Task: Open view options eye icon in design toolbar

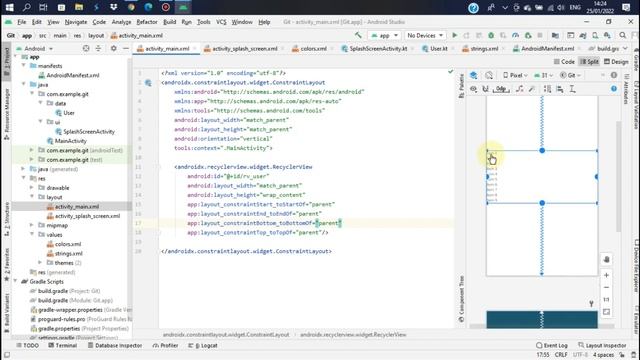Action: 473,89
